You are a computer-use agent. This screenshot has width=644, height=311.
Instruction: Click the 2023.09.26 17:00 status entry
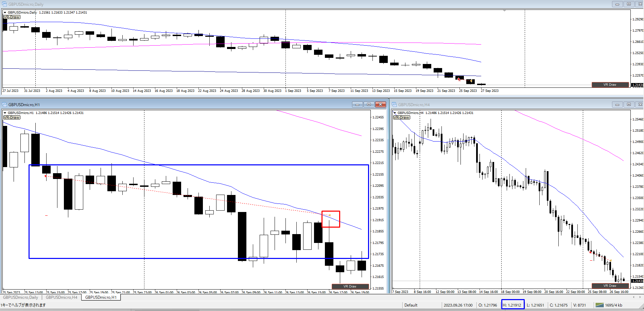pos(458,305)
